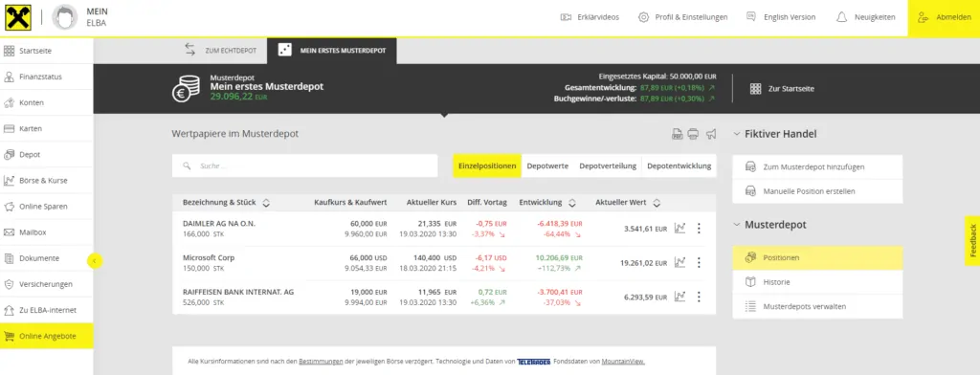
Task: Collapse the Fiktiver Handel section
Action: (x=737, y=134)
